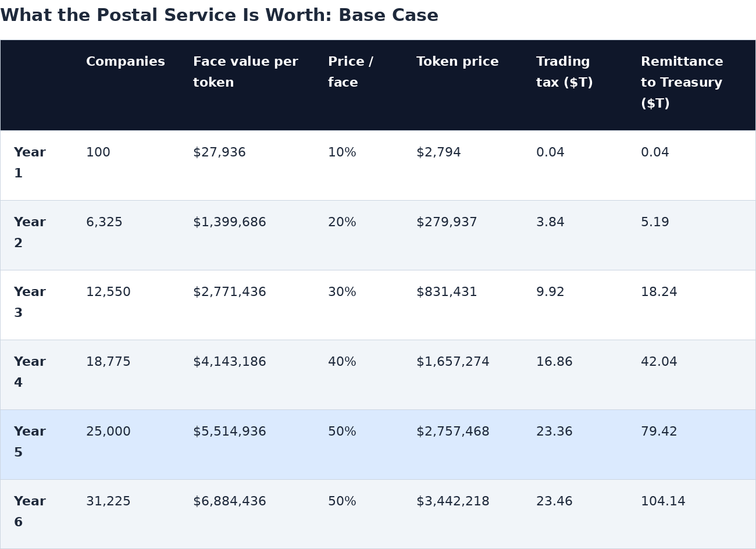This screenshot has width=756, height=549.
Task: Click the face value '$2,771,436'
Action: coord(230,293)
